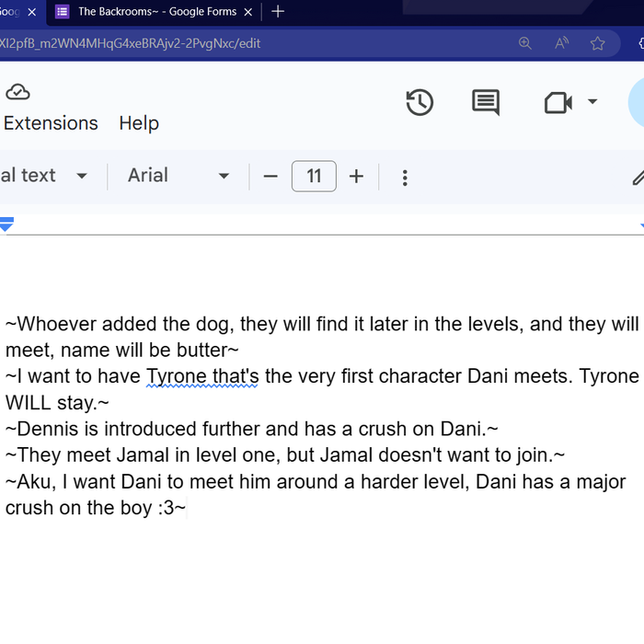Click the video camera meeting icon
The width and height of the screenshot is (644, 644).
click(558, 102)
